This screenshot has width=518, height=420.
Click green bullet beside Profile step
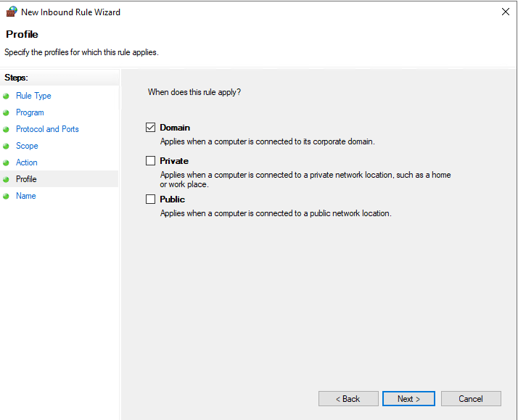[7, 179]
